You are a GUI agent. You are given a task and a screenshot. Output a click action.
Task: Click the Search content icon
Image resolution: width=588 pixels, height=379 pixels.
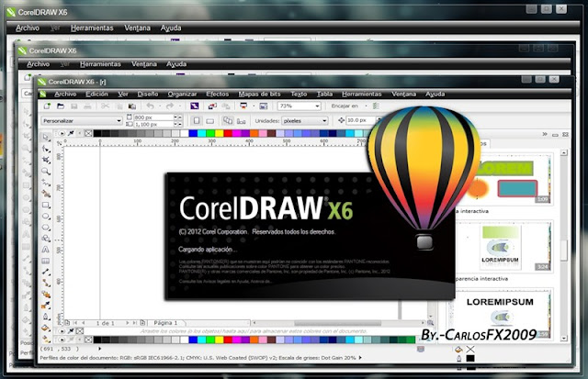coord(195,106)
